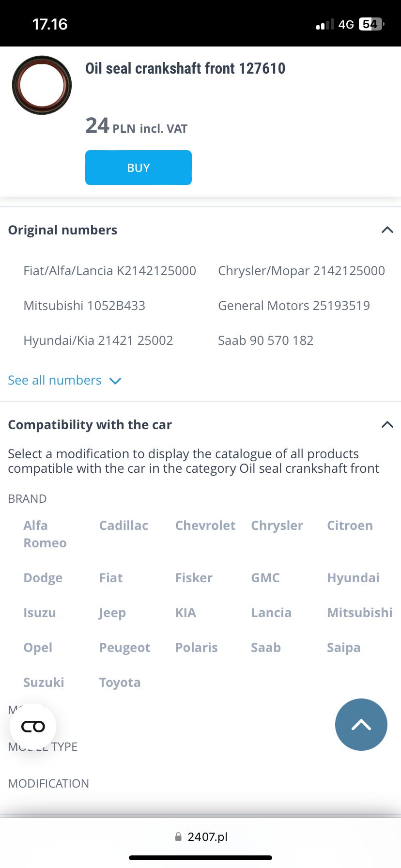
Task: Open the product title Oil seal crankshaft front
Action: (185, 68)
